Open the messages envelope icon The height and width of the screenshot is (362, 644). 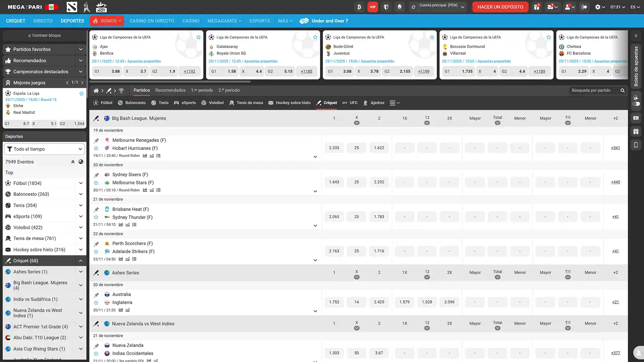coord(551,7)
